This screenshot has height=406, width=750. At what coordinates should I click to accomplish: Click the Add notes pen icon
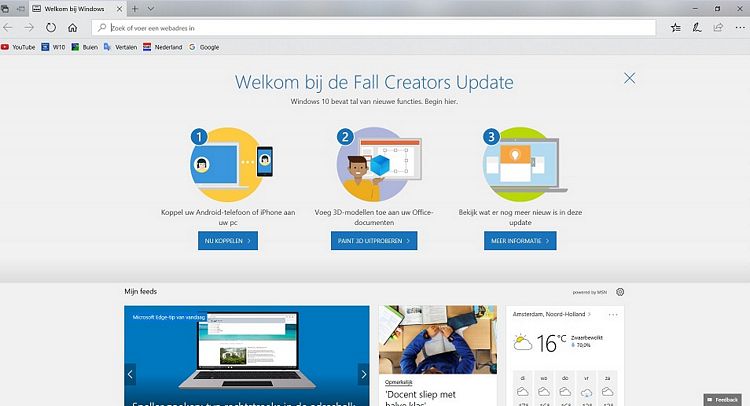click(x=697, y=28)
